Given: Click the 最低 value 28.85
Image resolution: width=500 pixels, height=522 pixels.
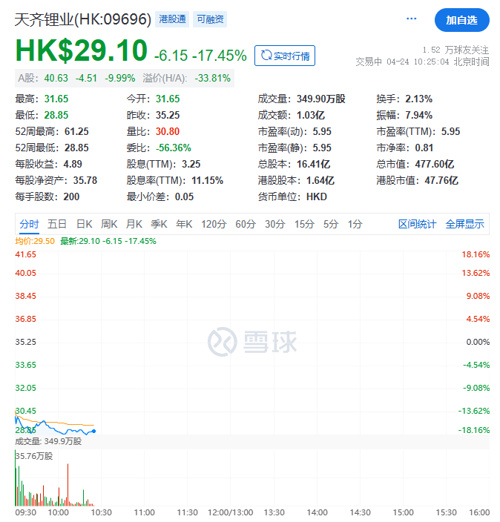Looking at the screenshot, I should pyautogui.click(x=56, y=115).
